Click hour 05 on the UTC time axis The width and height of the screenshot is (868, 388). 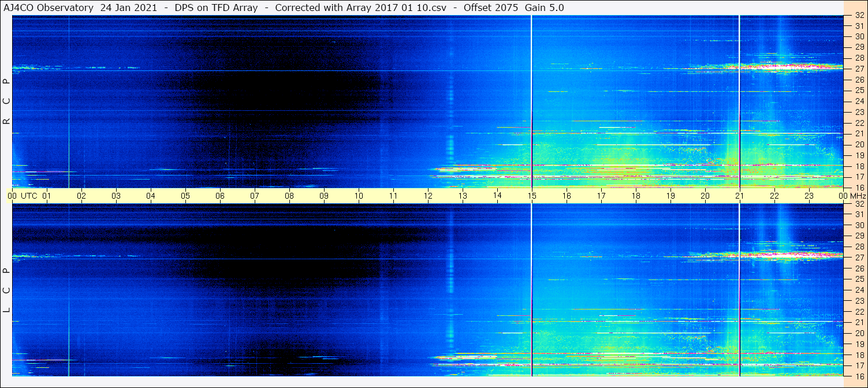(185, 196)
